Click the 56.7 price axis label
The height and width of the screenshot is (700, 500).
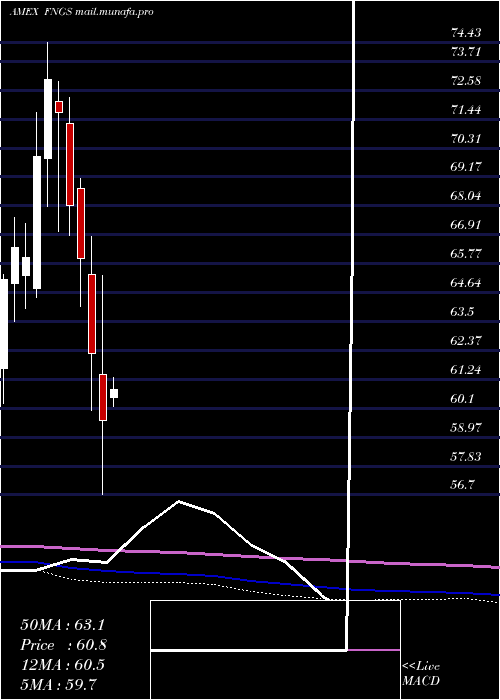tap(462, 485)
